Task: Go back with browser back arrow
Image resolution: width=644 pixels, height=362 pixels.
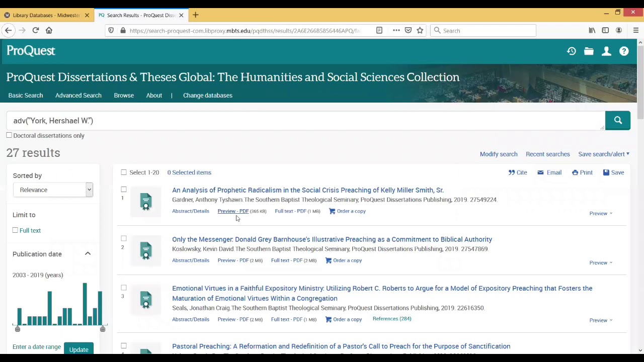Action: coord(8,31)
